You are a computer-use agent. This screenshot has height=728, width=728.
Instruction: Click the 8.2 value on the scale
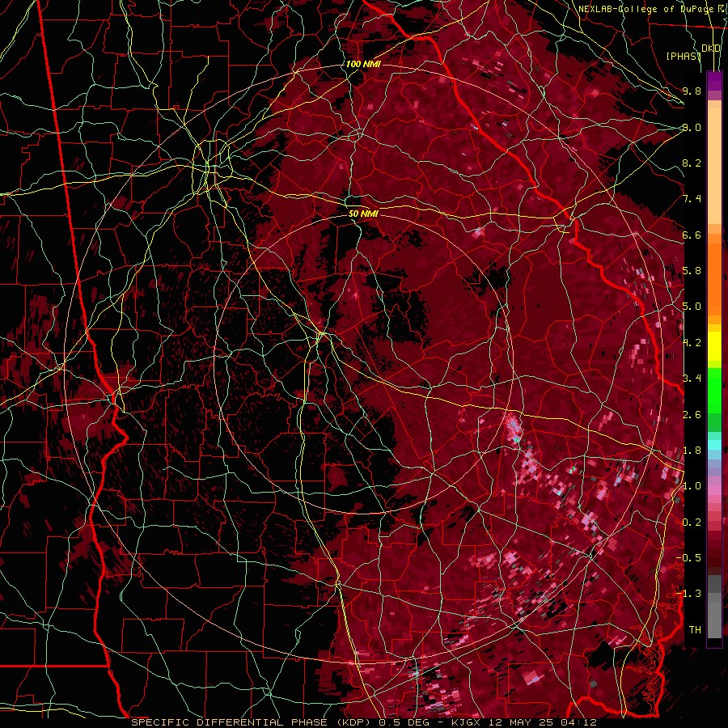(692, 163)
